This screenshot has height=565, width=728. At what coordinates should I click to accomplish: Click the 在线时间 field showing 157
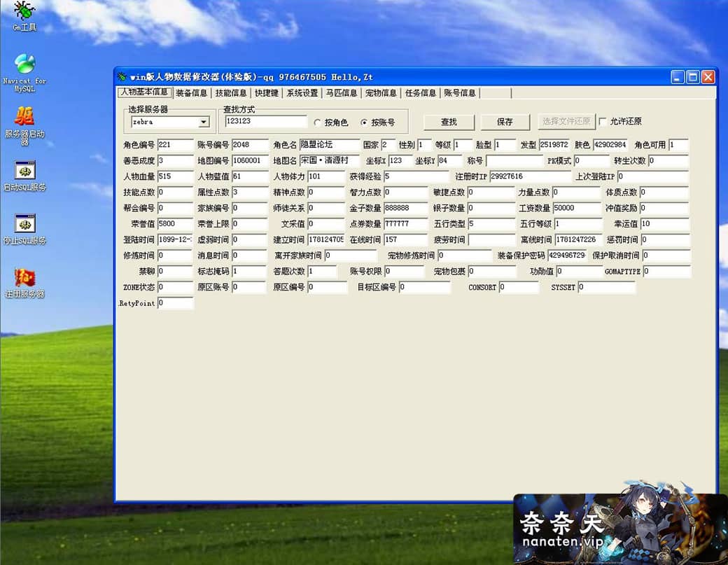(x=405, y=239)
